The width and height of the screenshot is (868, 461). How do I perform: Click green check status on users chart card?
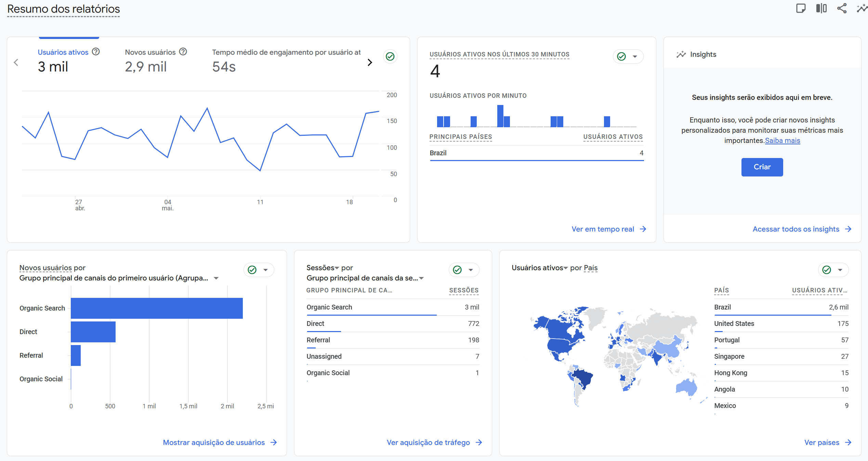pyautogui.click(x=390, y=56)
